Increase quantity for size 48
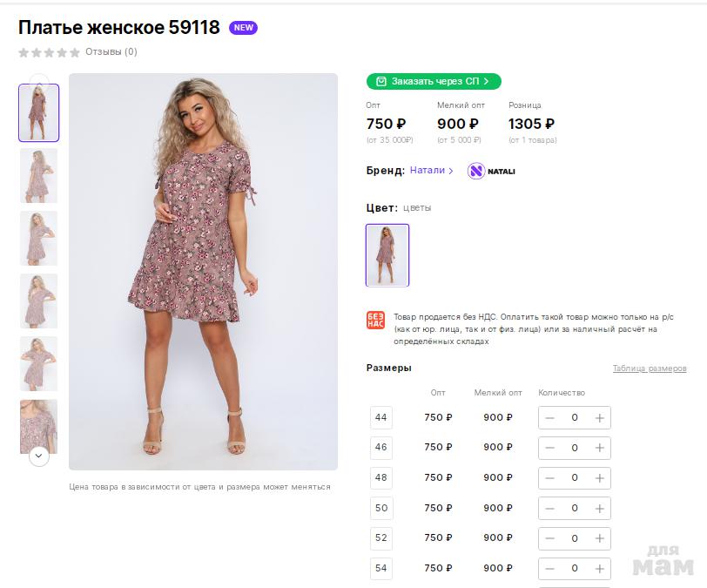This screenshot has height=588, width=707. click(599, 478)
